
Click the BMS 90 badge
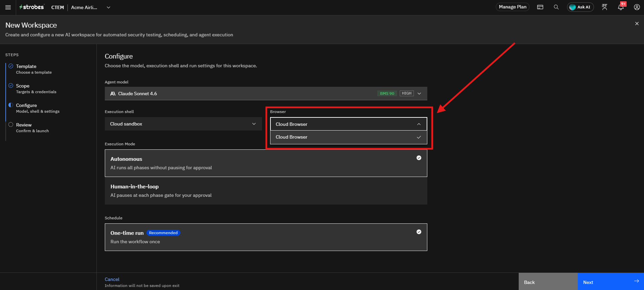coord(387,94)
